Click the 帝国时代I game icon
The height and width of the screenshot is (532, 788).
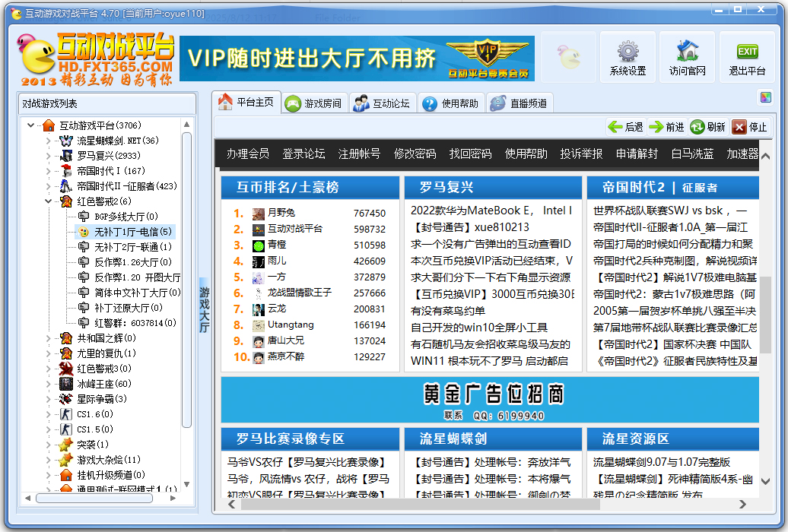(66, 171)
